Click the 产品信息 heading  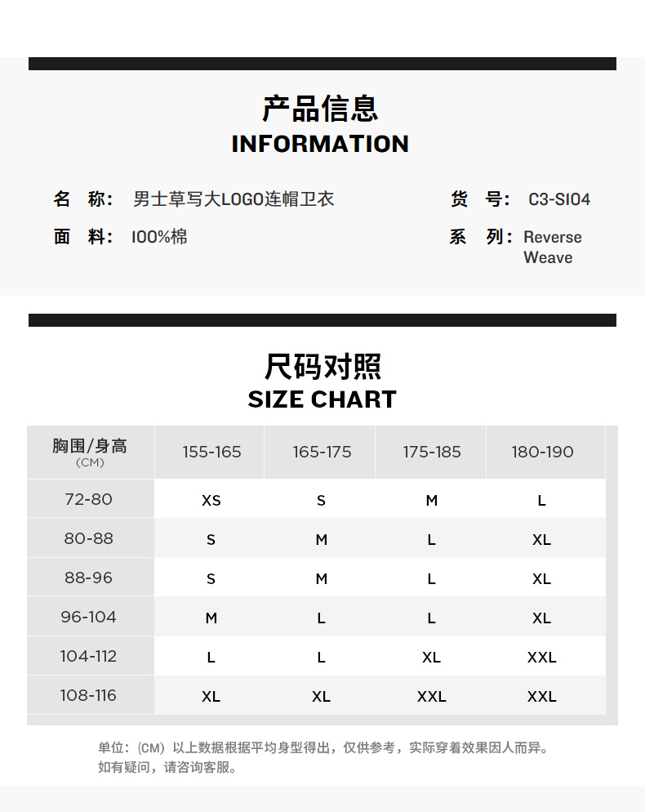[x=320, y=109]
